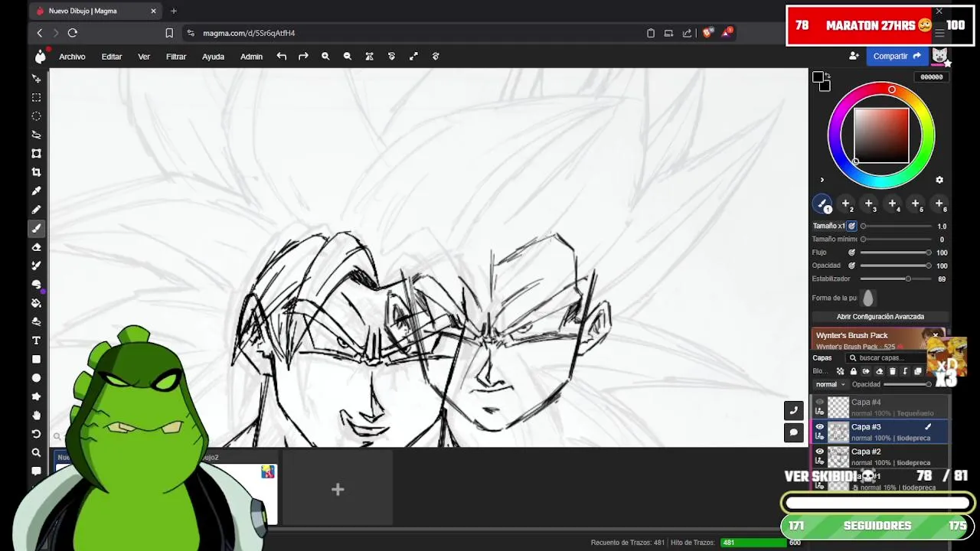Toggle fullscreen with the expand arrows icon

click(x=413, y=56)
